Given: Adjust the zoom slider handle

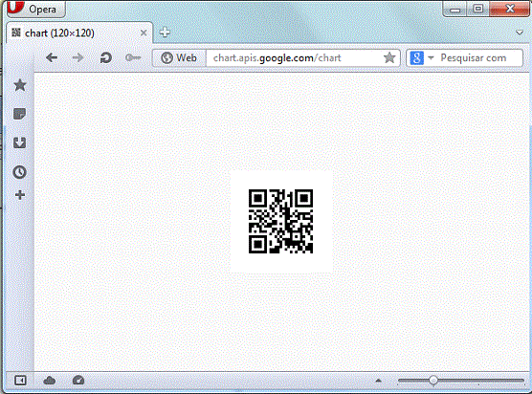Looking at the screenshot, I should (x=433, y=381).
